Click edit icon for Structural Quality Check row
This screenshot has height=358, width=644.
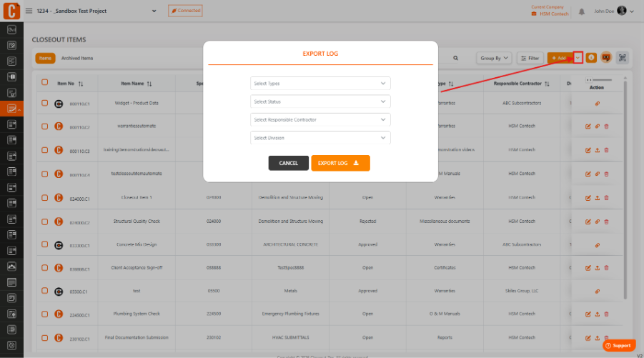pyautogui.click(x=588, y=222)
